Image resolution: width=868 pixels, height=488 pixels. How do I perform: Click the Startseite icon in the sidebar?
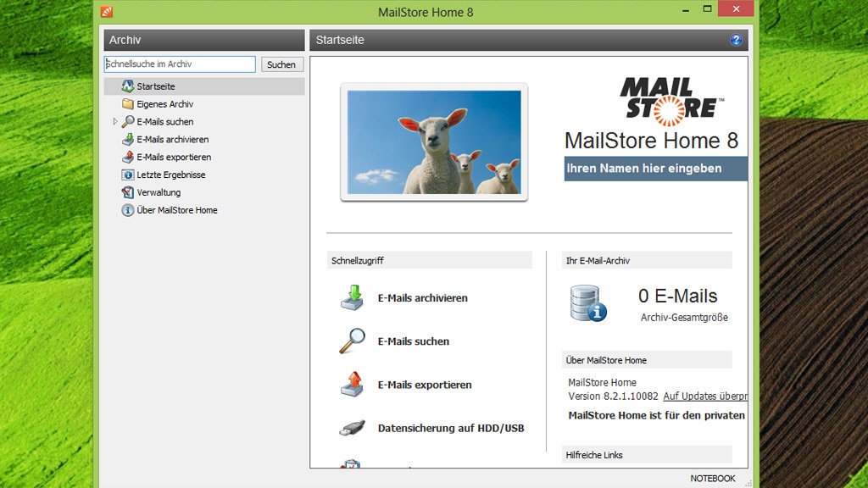pos(128,86)
